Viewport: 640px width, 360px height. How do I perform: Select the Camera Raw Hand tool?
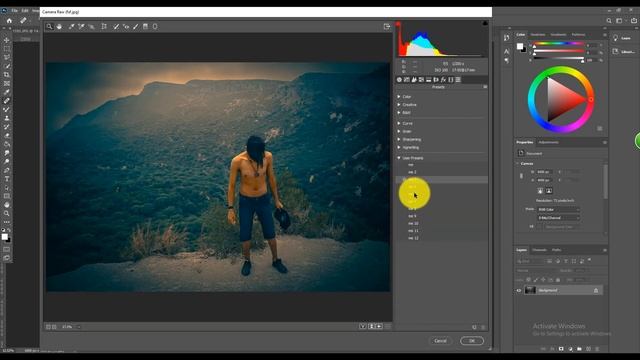(59, 27)
